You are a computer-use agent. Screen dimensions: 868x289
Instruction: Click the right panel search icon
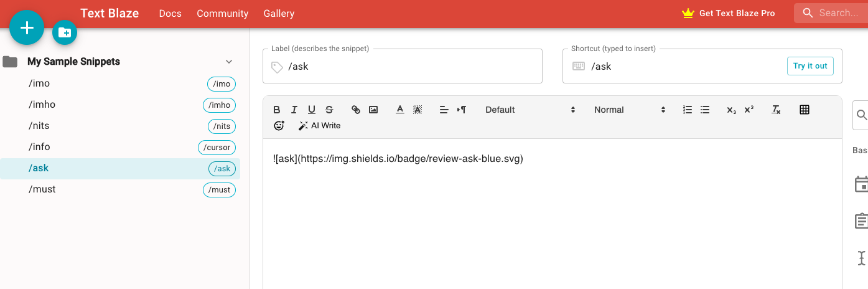tap(862, 115)
